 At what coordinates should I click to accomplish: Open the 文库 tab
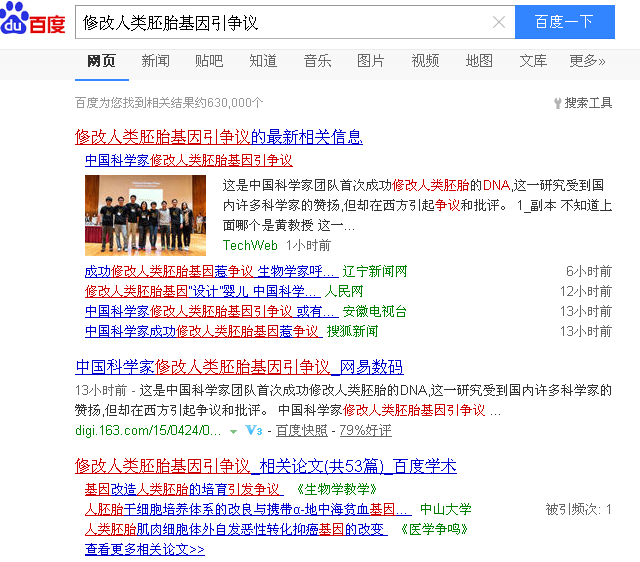(x=533, y=61)
